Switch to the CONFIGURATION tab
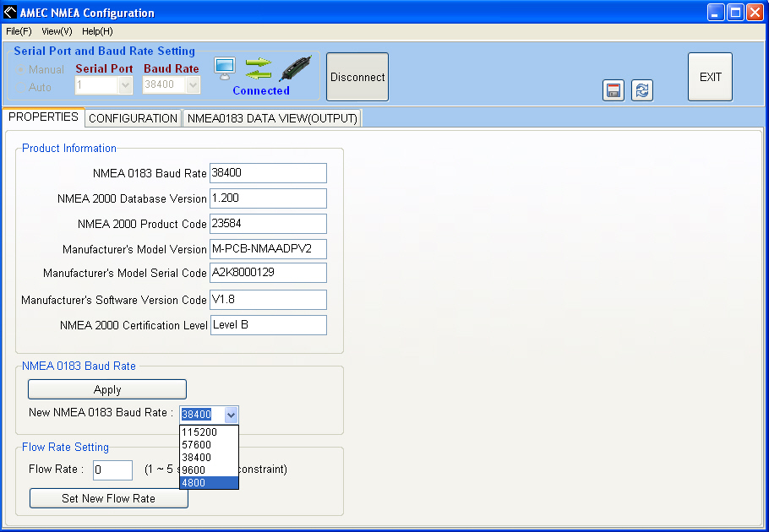 (x=133, y=118)
